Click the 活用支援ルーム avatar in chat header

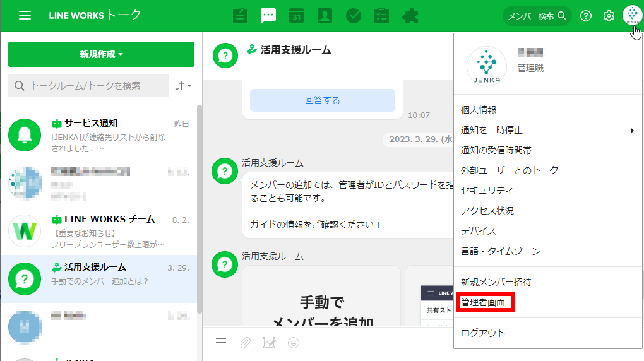coord(225,56)
